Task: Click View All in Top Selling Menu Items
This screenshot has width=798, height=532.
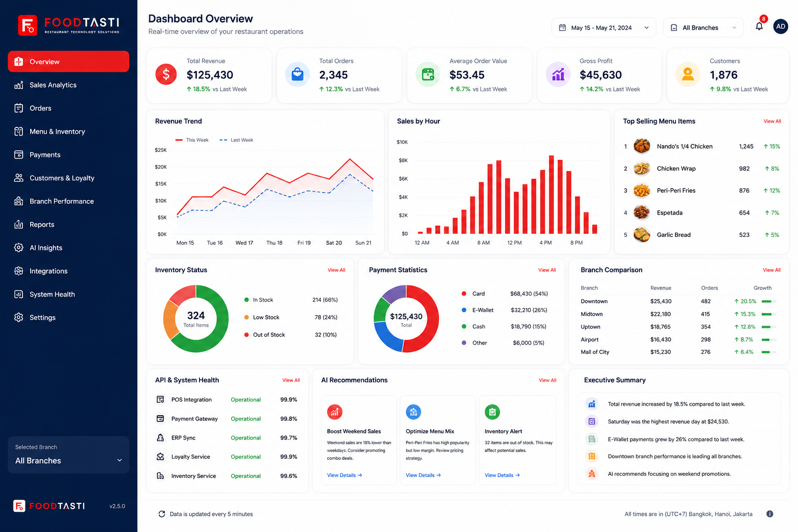Action: (772, 121)
